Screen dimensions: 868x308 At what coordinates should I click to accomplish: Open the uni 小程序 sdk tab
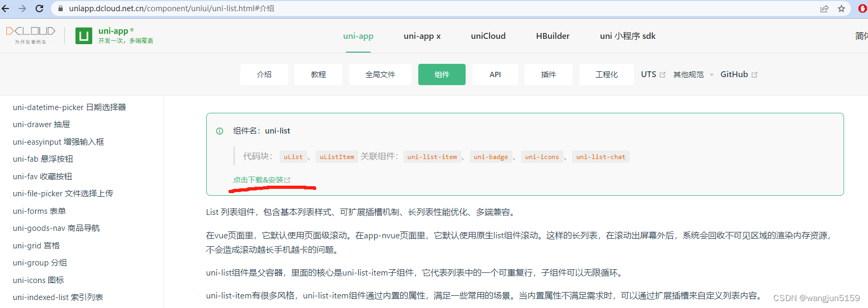point(628,36)
